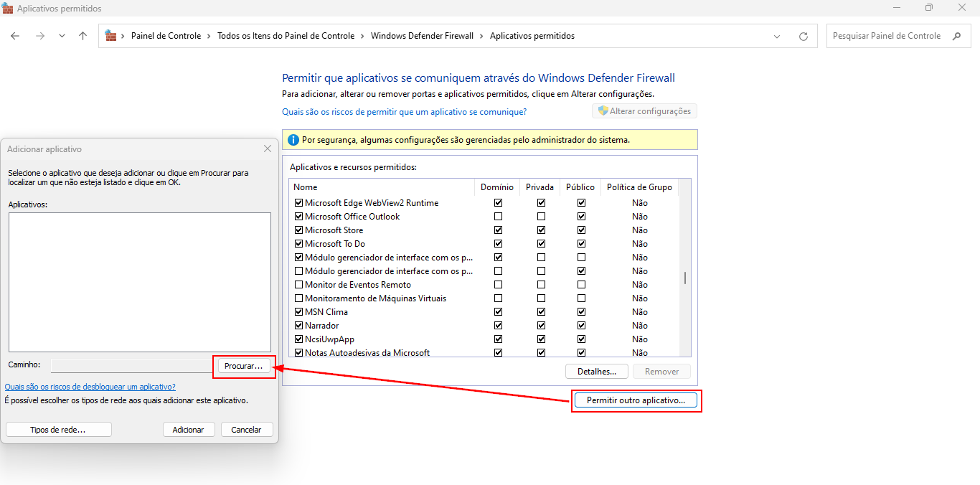Image resolution: width=980 pixels, height=485 pixels.
Task: Click the Detalhes button
Action: 597,372
